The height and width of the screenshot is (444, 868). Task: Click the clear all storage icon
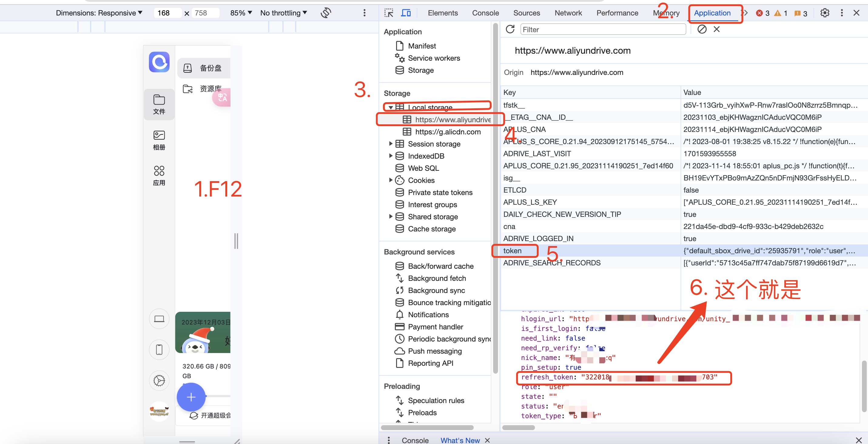point(701,29)
